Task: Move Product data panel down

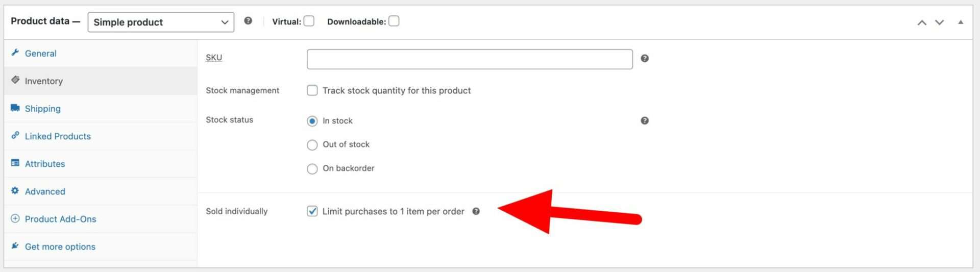Action: point(939,22)
